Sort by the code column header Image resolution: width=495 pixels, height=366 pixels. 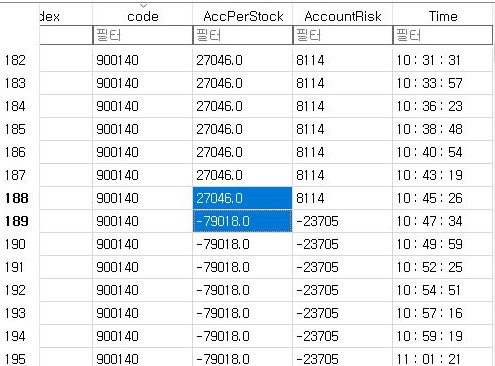(x=143, y=16)
